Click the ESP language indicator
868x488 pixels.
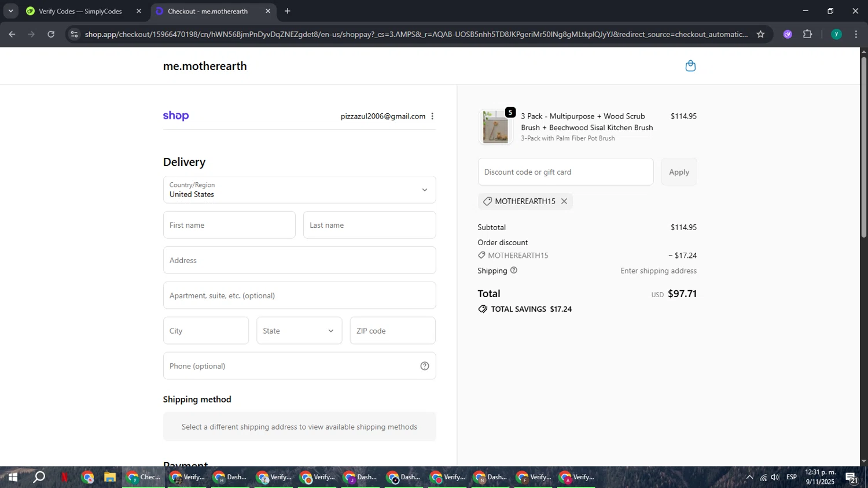pos(792,478)
